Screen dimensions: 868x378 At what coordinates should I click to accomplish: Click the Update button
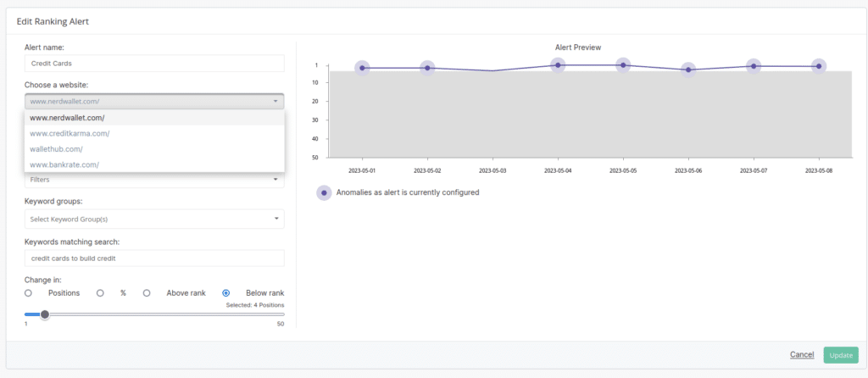[x=841, y=355]
